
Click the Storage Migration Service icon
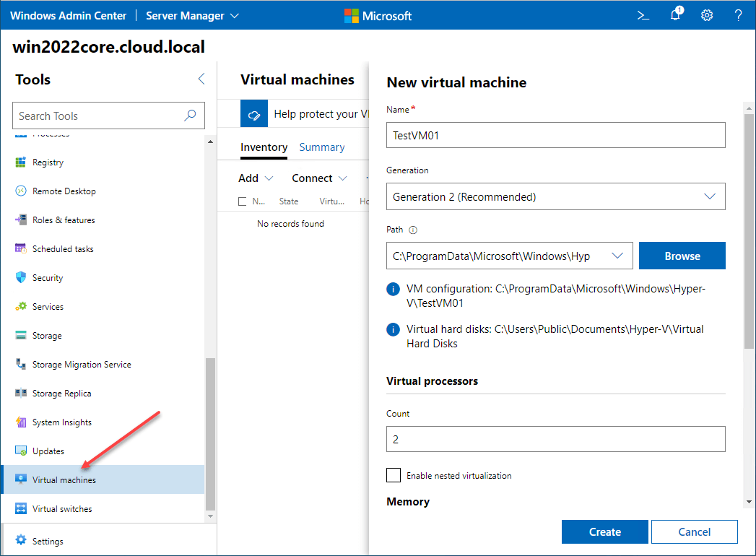coord(21,365)
